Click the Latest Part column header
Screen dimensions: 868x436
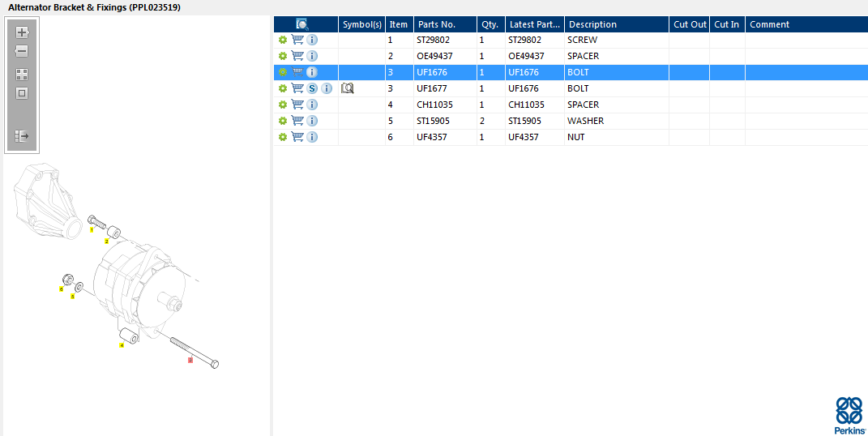(535, 24)
